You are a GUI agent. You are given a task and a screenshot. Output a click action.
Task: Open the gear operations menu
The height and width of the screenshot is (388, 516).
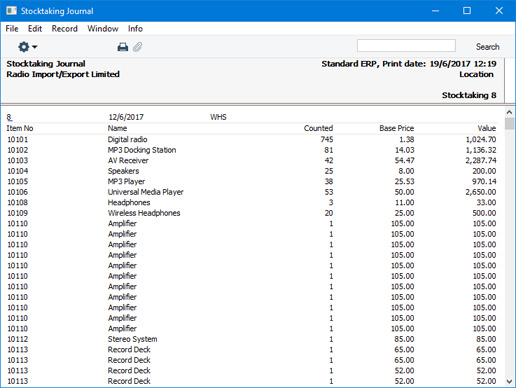[x=27, y=47]
